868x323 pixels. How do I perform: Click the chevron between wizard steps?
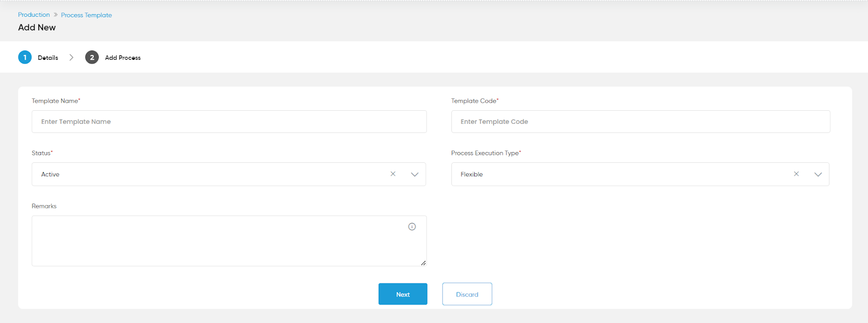point(71,57)
